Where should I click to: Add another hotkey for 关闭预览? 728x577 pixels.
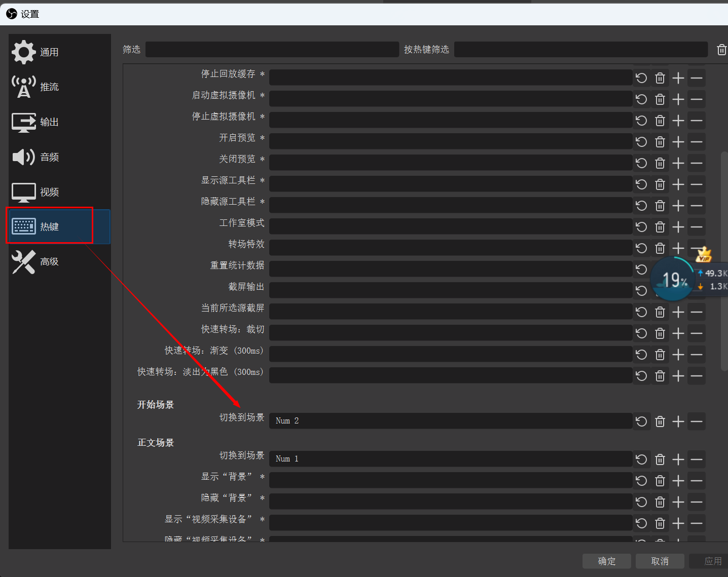[678, 163]
